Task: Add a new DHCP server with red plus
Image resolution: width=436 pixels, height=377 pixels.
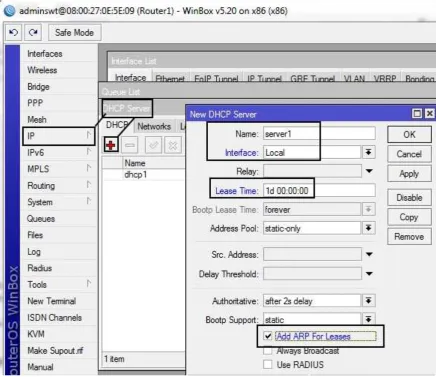Action: [x=111, y=145]
